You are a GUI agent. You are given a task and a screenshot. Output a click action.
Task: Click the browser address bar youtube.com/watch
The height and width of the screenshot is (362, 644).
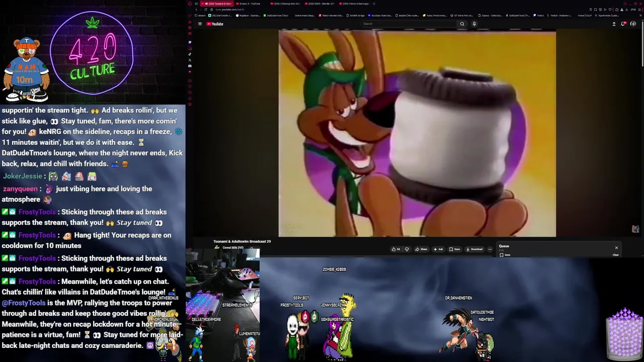point(229,10)
